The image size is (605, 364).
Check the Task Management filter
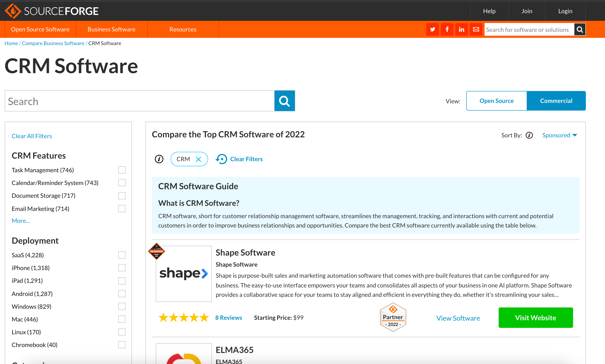[x=122, y=170]
